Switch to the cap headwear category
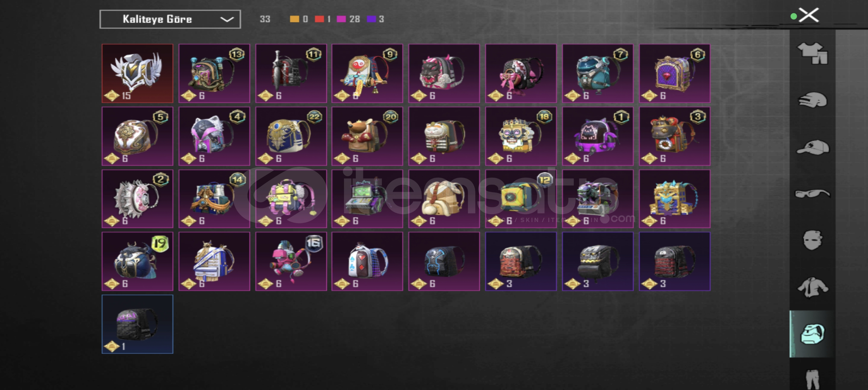The height and width of the screenshot is (390, 868). pyautogui.click(x=813, y=147)
